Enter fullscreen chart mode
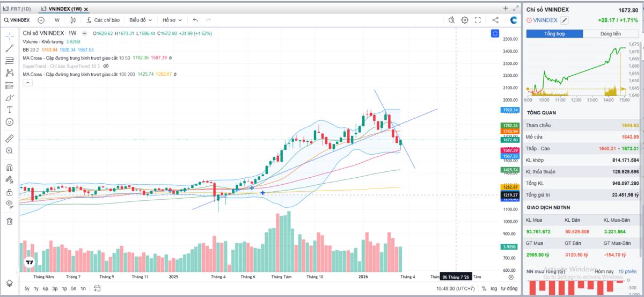Screen dimensions: 644x297 pyautogui.click(x=478, y=20)
